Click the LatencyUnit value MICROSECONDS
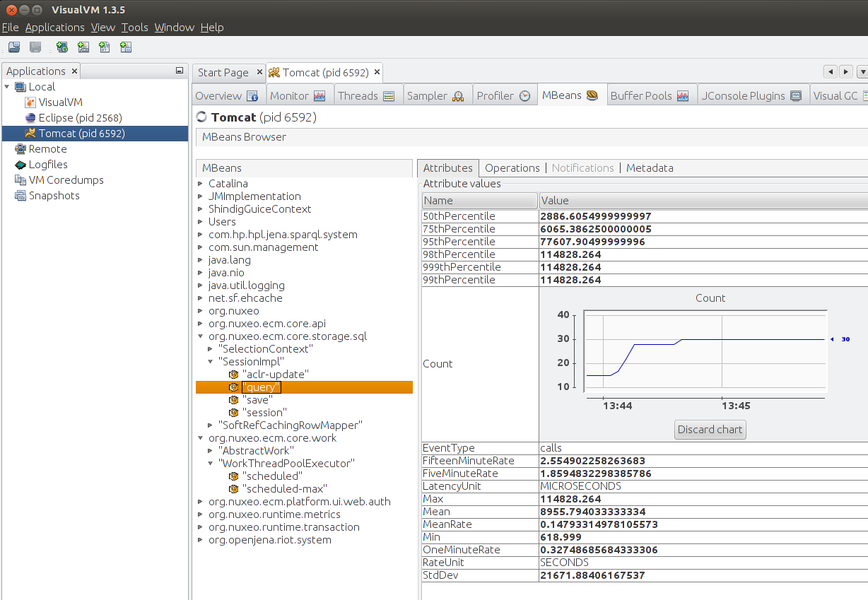The height and width of the screenshot is (600, 868). (581, 486)
